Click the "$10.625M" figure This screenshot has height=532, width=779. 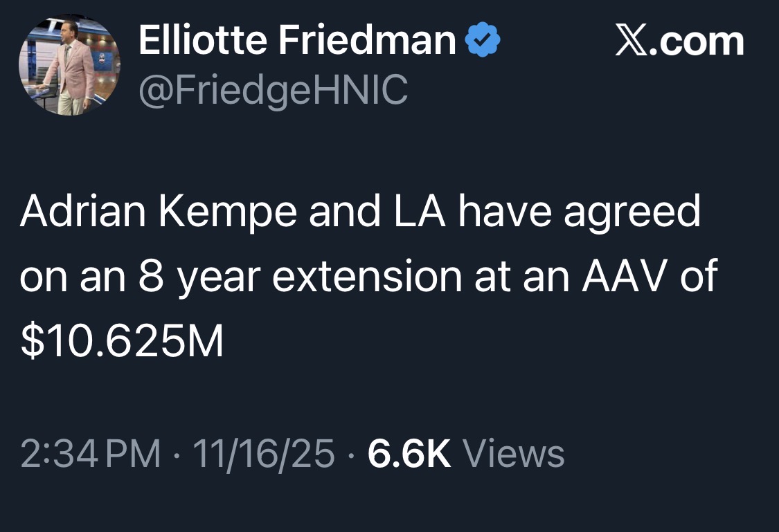tap(122, 342)
